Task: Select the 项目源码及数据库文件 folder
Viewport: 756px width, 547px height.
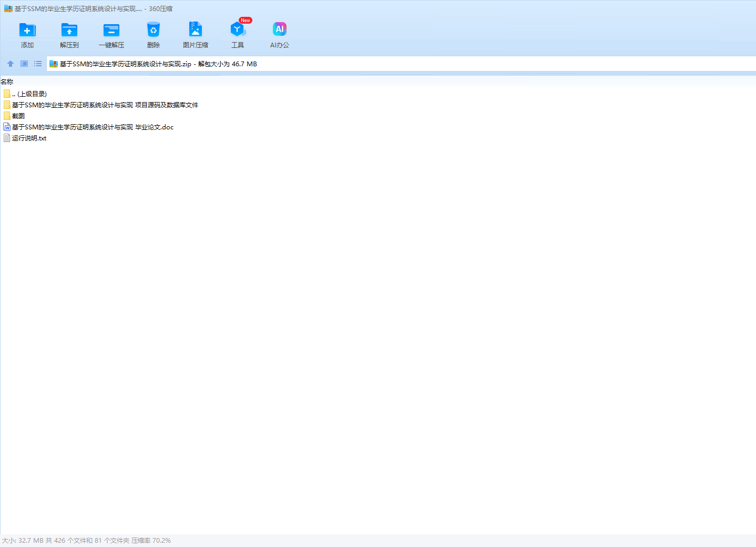Action: (x=105, y=105)
